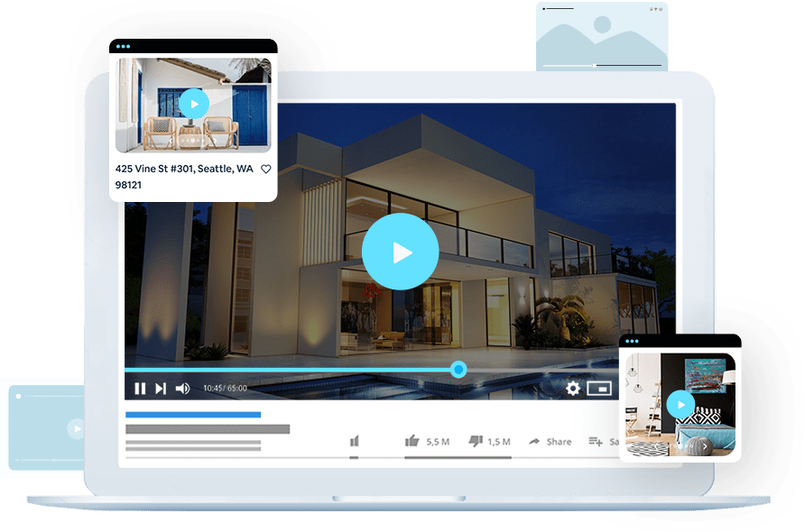Click the Share button below the video
The height and width of the screenshot is (532, 805).
(x=551, y=441)
